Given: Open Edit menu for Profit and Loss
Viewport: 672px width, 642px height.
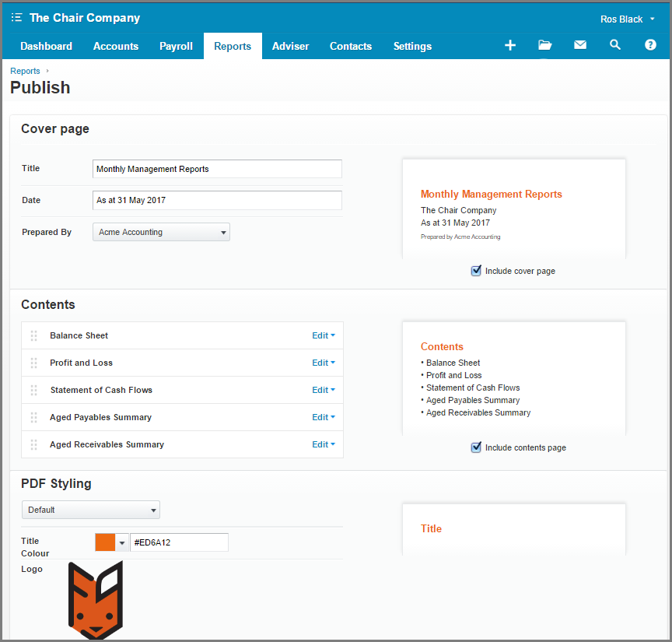Looking at the screenshot, I should coord(323,363).
